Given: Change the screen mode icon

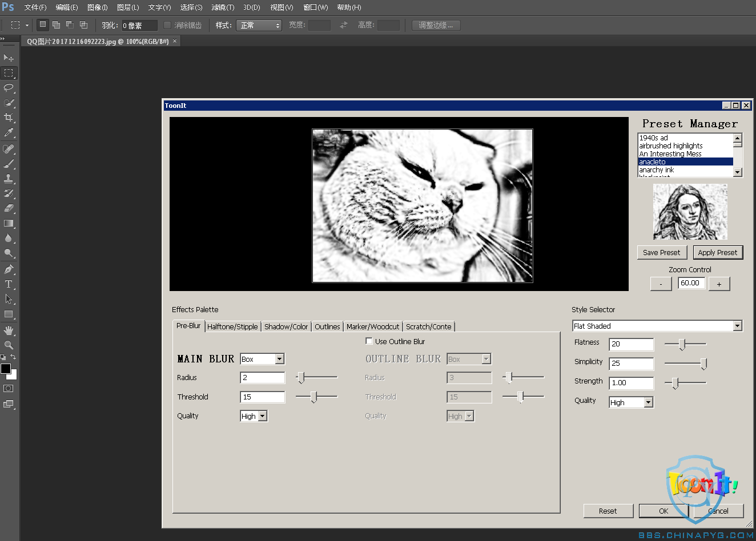Looking at the screenshot, I should 9,403.
